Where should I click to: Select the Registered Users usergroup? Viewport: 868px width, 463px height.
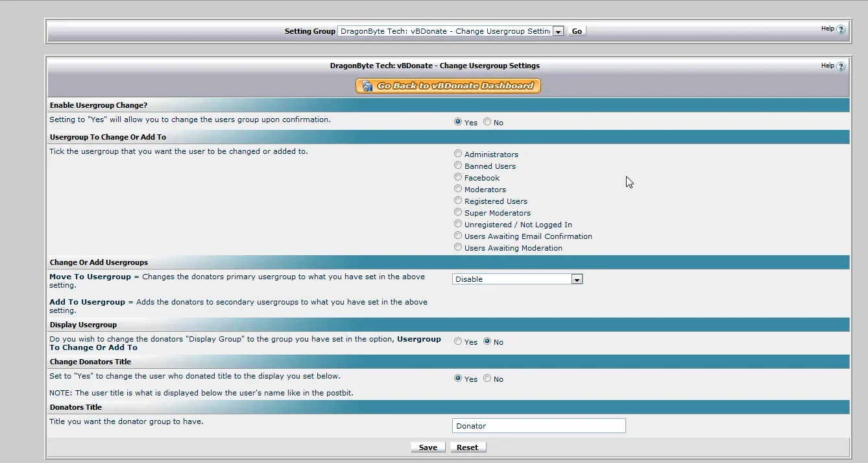(x=458, y=201)
